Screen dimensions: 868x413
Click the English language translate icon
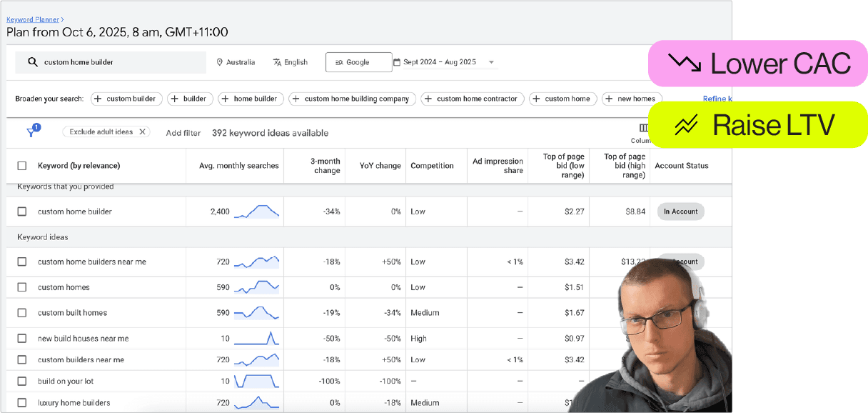tap(277, 62)
